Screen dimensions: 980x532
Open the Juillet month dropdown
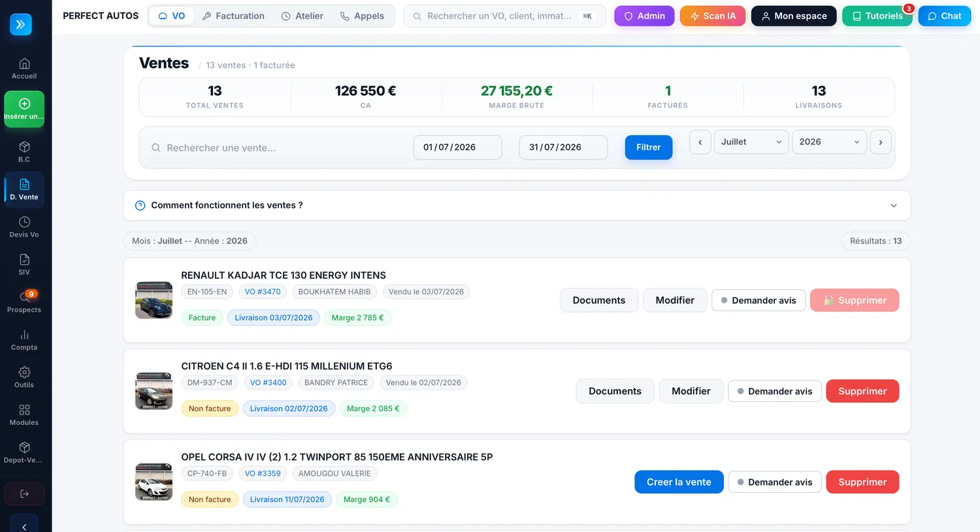(751, 142)
